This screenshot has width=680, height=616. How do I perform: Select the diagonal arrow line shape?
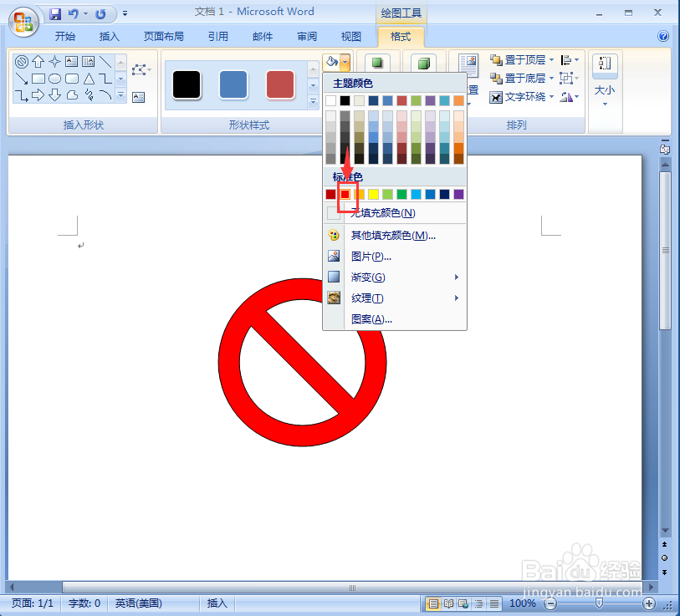click(21, 79)
